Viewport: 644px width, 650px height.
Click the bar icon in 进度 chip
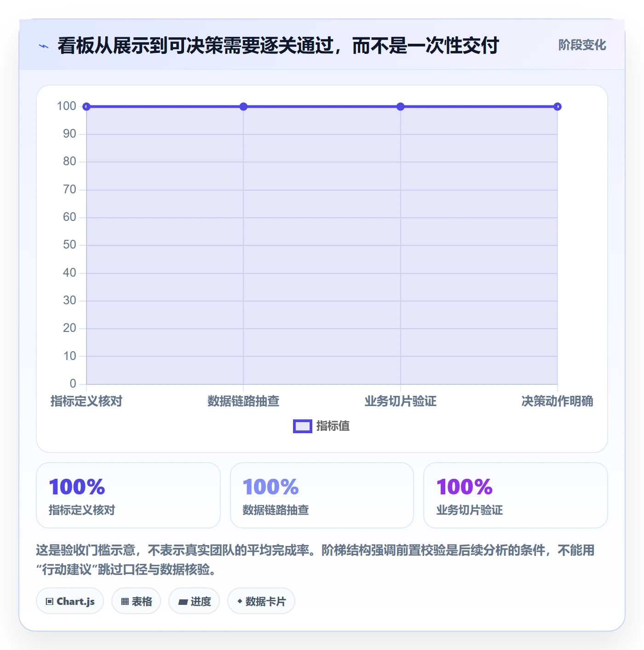coord(183,602)
